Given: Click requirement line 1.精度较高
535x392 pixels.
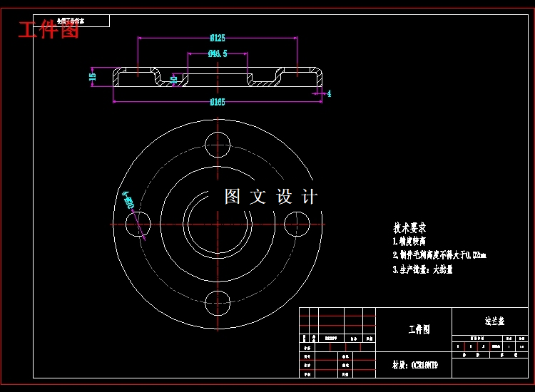Looking at the screenshot, I should click(409, 242).
